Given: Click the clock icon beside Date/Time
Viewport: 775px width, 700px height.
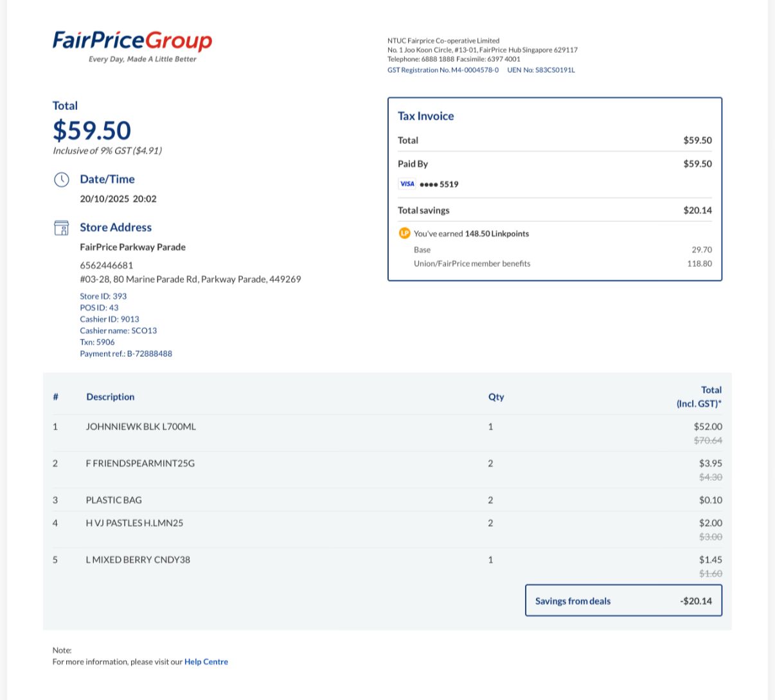Looking at the screenshot, I should pos(61,179).
